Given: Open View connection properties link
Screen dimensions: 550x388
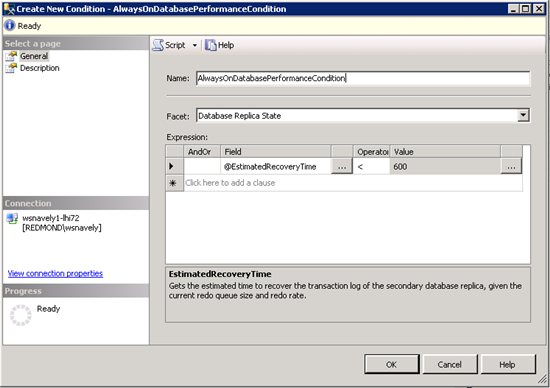Looking at the screenshot, I should pos(55,273).
